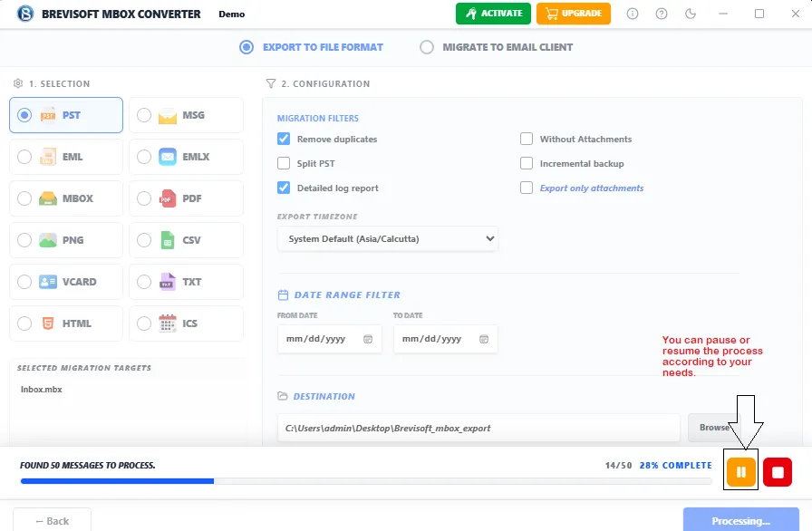Click the MBOX inbox tray icon

pos(48,198)
